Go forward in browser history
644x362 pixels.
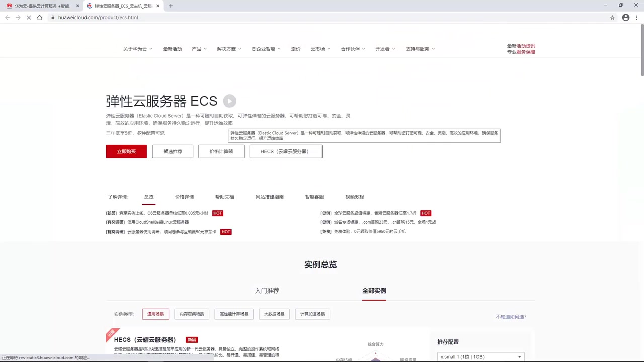point(18,17)
